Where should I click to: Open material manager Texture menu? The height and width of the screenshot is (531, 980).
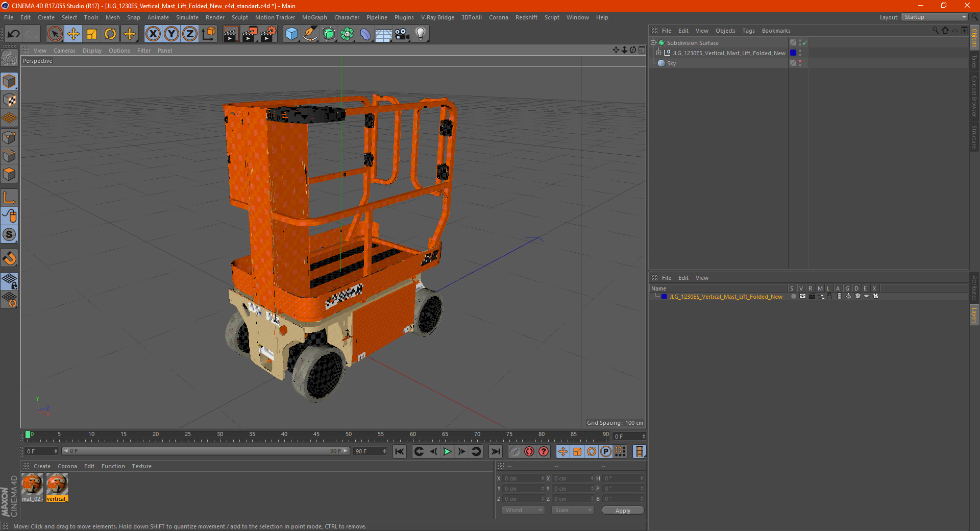pyautogui.click(x=141, y=466)
